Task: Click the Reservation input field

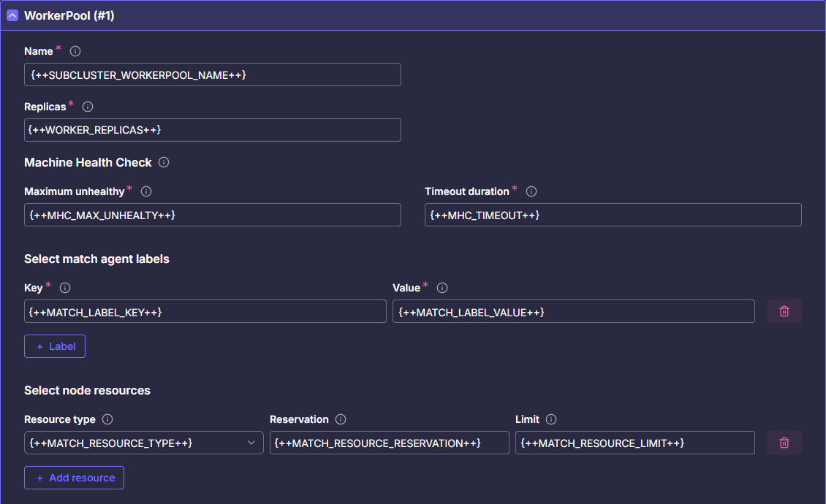Action: coord(389,443)
